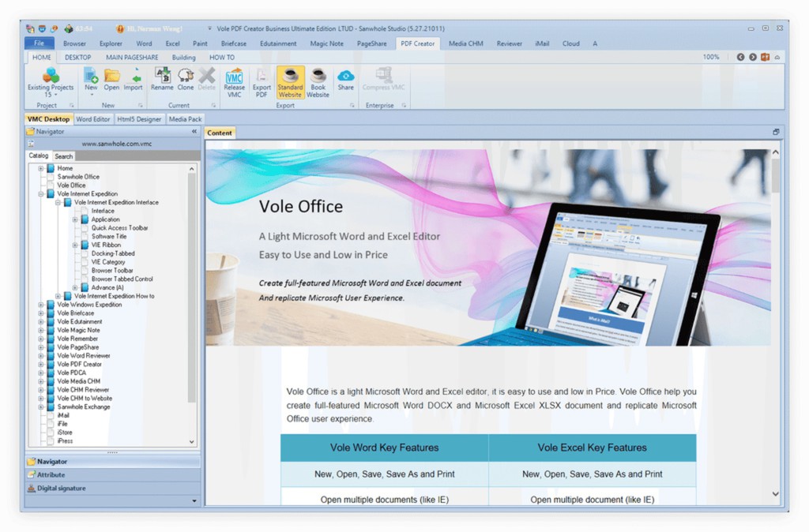
Task: Open the PageShare ribbon tab
Action: tap(371, 43)
